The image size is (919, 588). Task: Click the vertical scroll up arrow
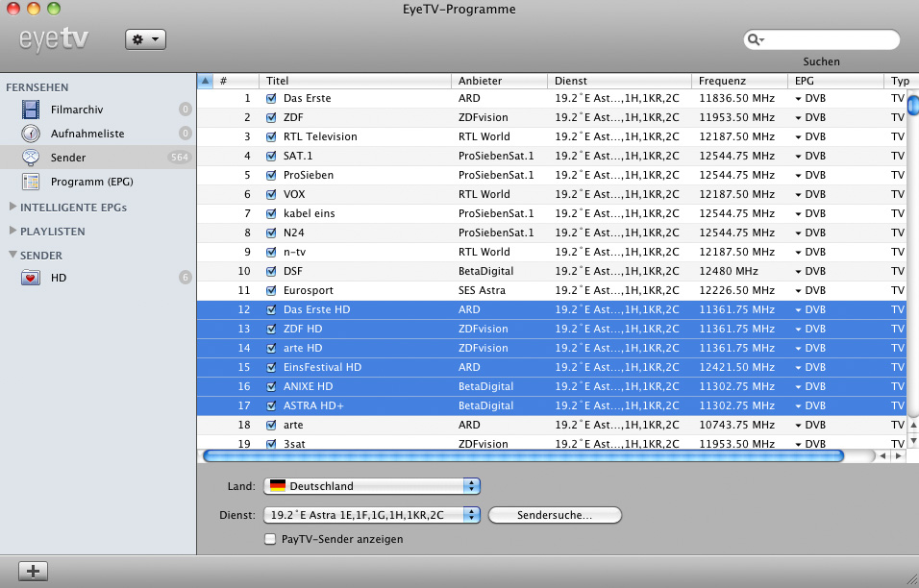point(913,426)
